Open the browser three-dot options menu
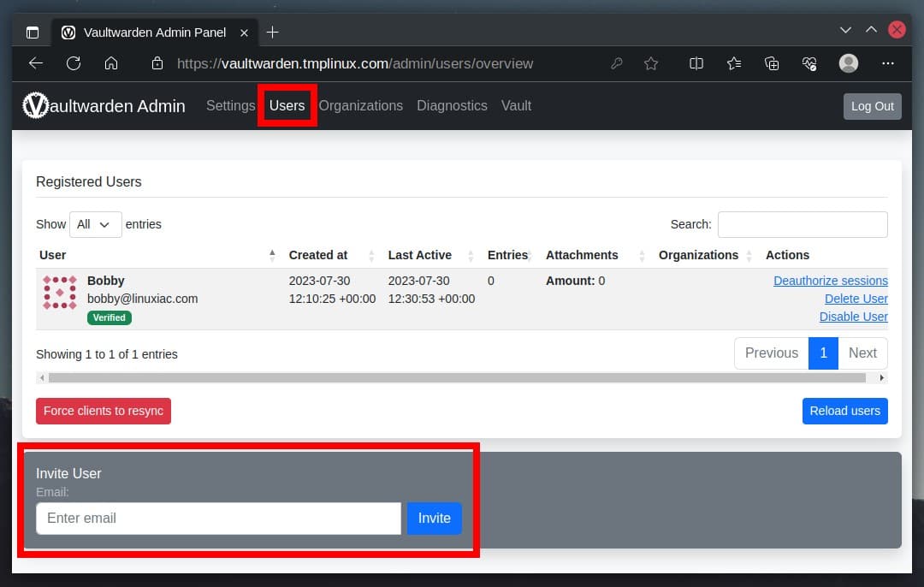The height and width of the screenshot is (587, 924). click(x=888, y=63)
